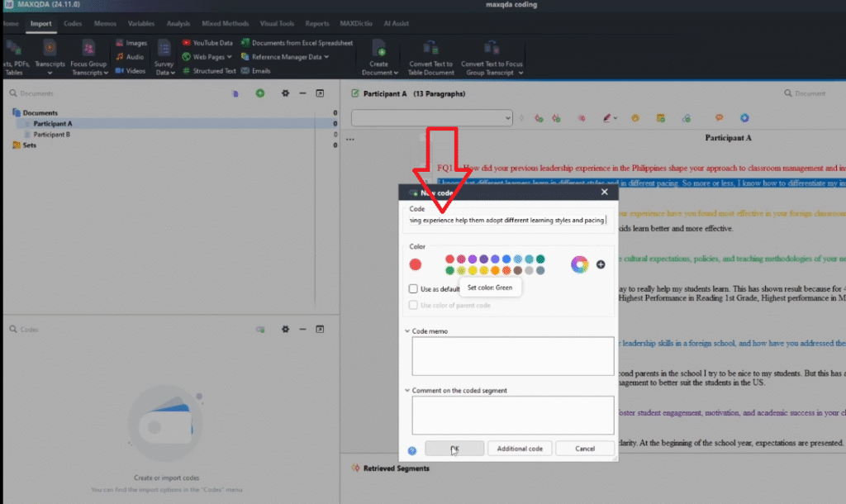The image size is (846, 504).
Task: Choose the large red color swatch
Action: (416, 264)
